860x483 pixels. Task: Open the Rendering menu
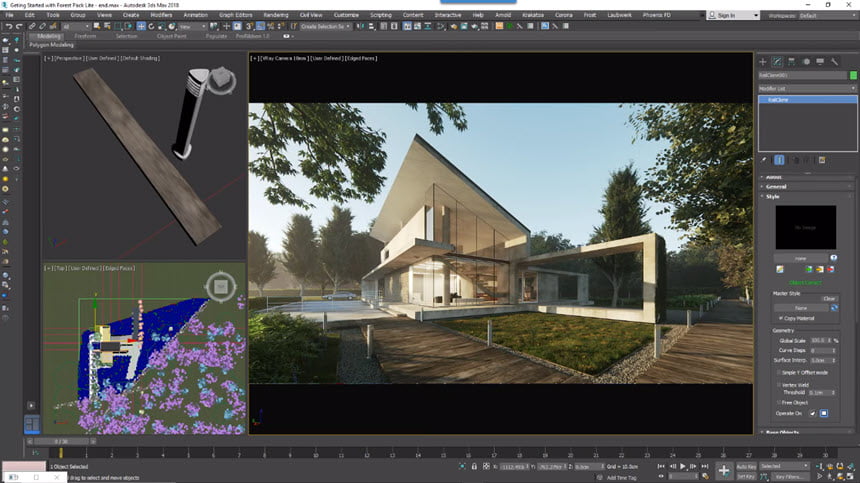pyautogui.click(x=276, y=15)
